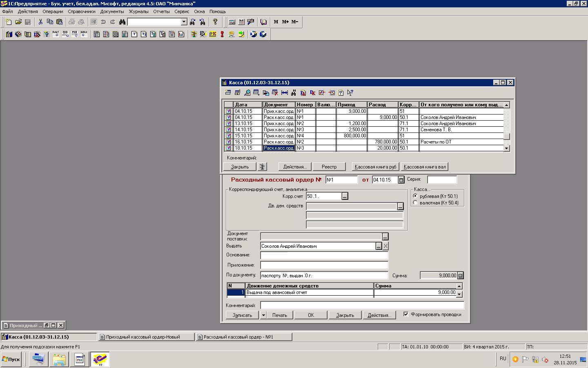Click the binoculars Find icon beside search box
The image size is (588, 368).
click(122, 22)
